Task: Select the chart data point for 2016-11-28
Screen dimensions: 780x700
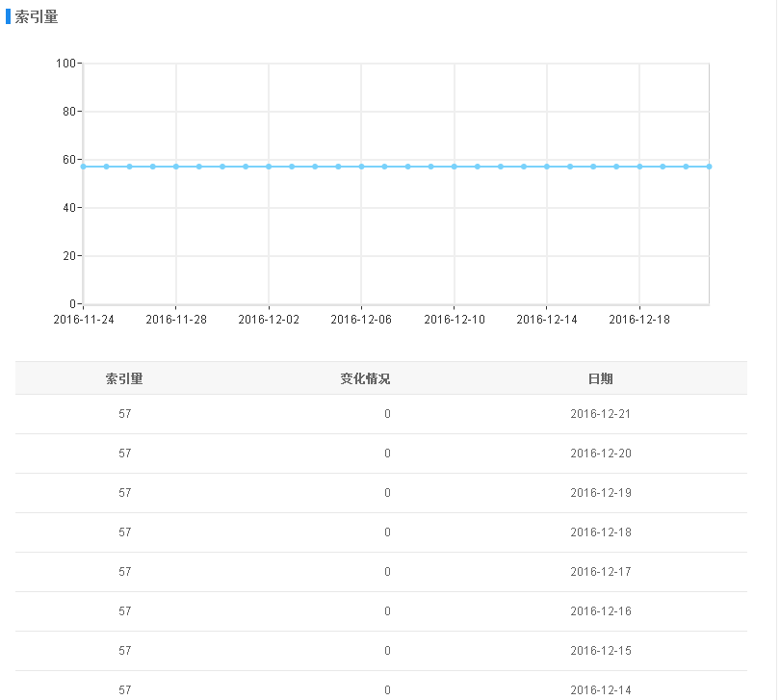Action: click(x=176, y=167)
